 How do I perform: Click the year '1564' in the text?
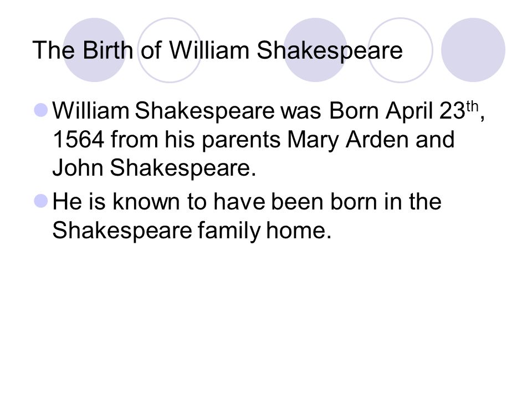coord(78,140)
